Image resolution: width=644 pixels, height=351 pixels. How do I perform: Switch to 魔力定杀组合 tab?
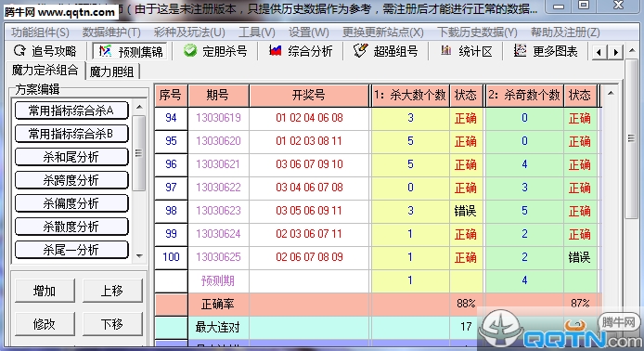[45, 71]
